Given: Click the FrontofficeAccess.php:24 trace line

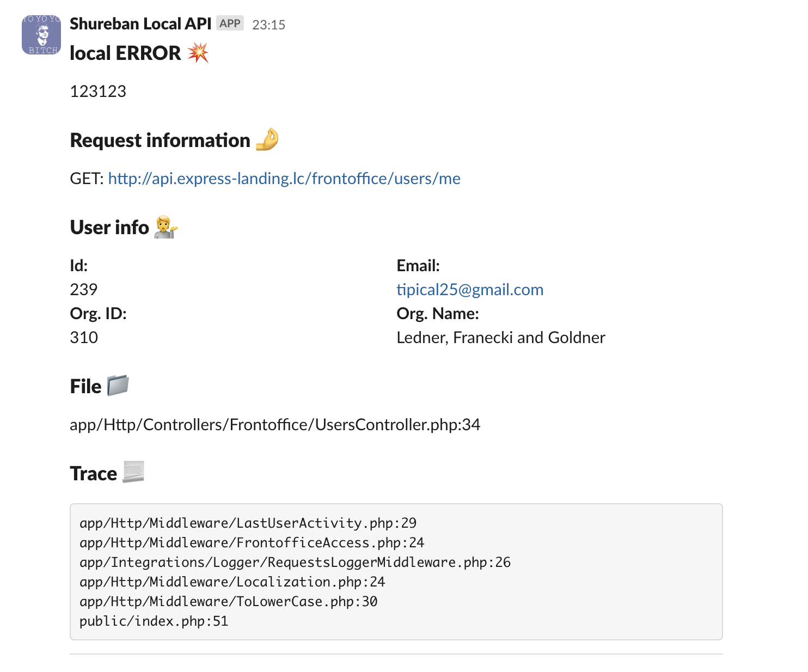Looking at the screenshot, I should click(x=252, y=543).
